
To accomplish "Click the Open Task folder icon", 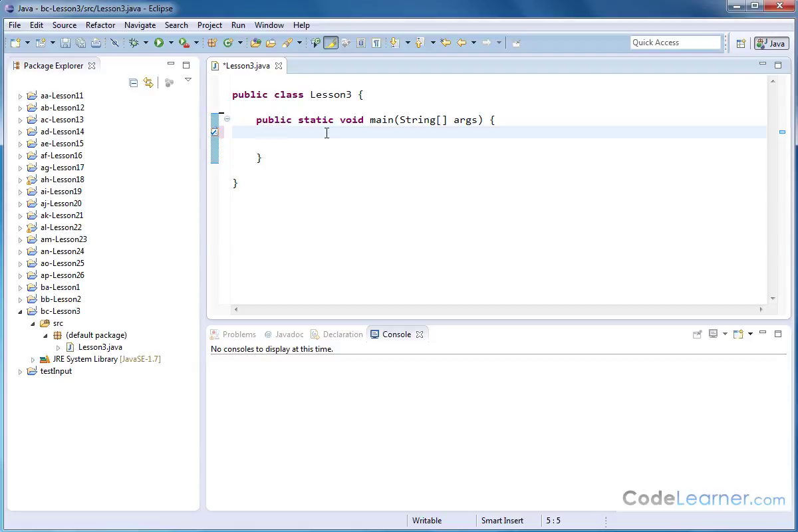I will coord(271,43).
